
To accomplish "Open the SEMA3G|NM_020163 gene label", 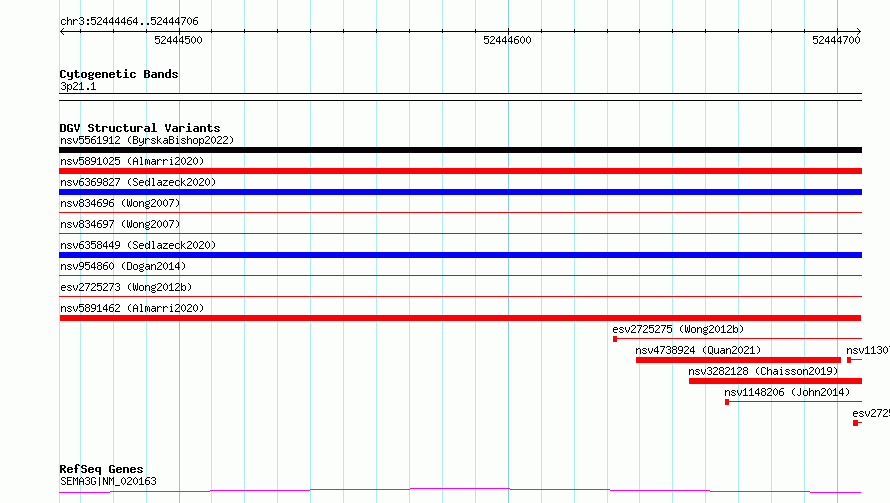I will click(108, 481).
